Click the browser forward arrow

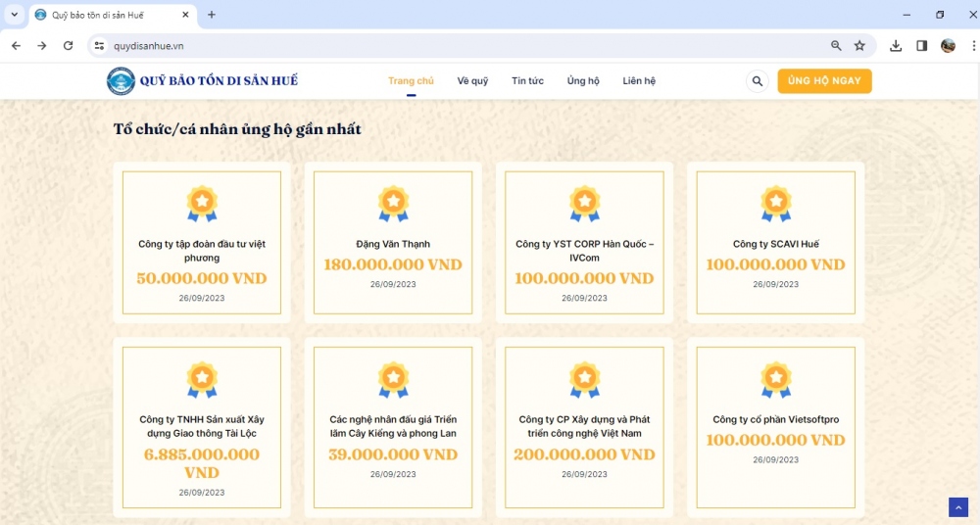[42, 46]
